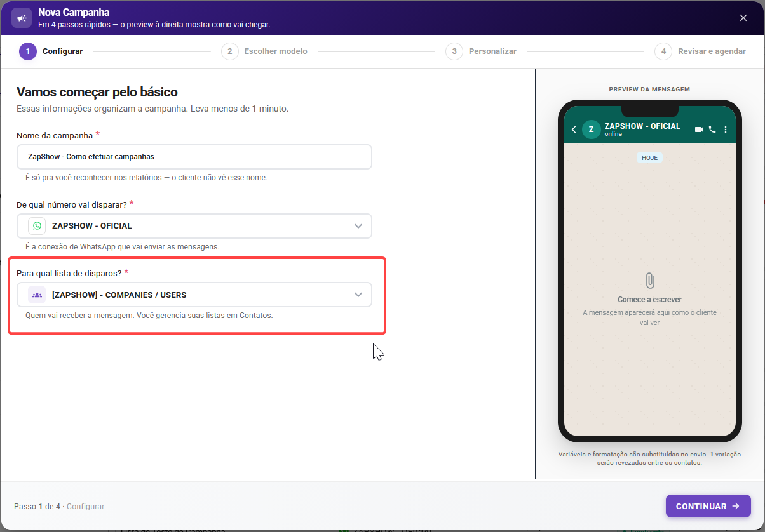This screenshot has height=532, width=765.
Task: Click the HOJE date badge in preview
Action: pos(649,157)
